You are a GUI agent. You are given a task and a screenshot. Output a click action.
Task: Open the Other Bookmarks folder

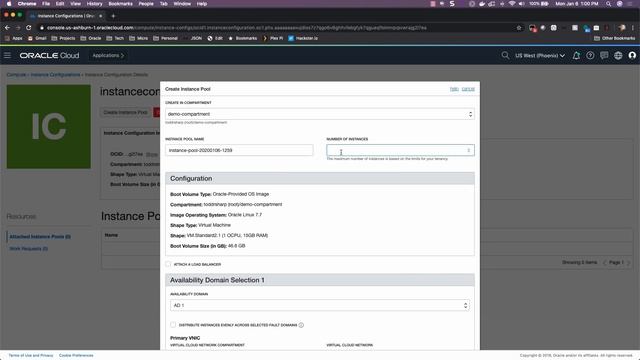click(x=614, y=38)
